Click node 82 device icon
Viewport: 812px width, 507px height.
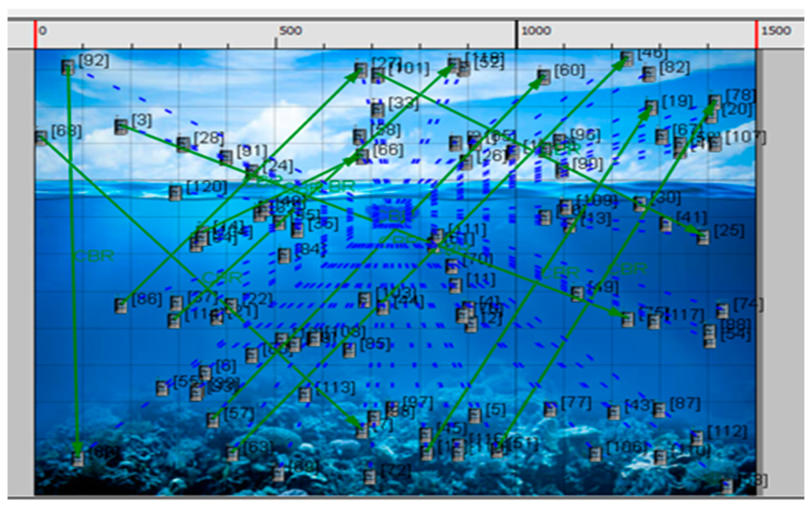click(649, 74)
